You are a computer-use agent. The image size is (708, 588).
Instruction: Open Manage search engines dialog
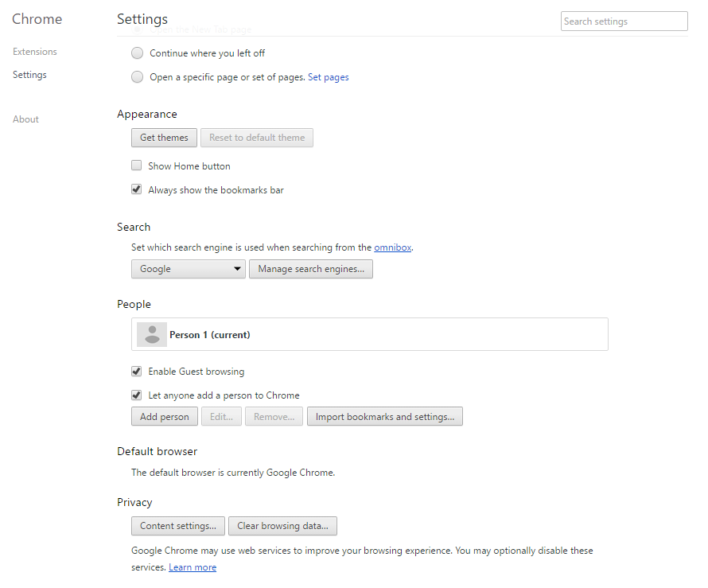(x=311, y=269)
